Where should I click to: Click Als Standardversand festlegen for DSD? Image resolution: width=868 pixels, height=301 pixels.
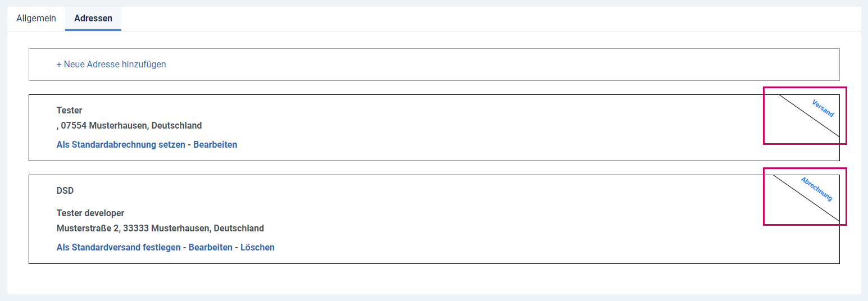click(x=119, y=247)
